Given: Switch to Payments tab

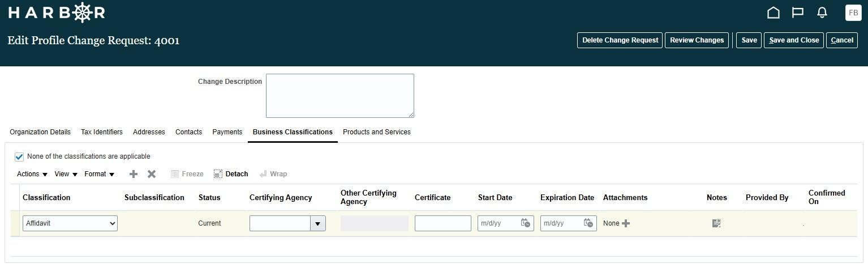Looking at the screenshot, I should 227,132.
